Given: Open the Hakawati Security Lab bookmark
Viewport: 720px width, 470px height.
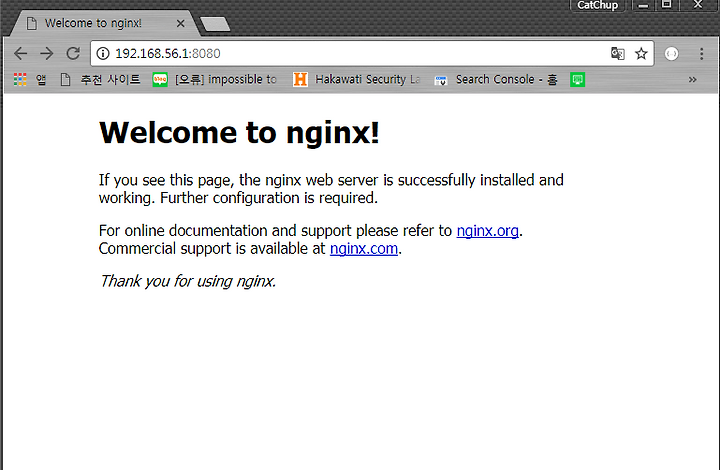Looking at the screenshot, I should pyautogui.click(x=357, y=79).
